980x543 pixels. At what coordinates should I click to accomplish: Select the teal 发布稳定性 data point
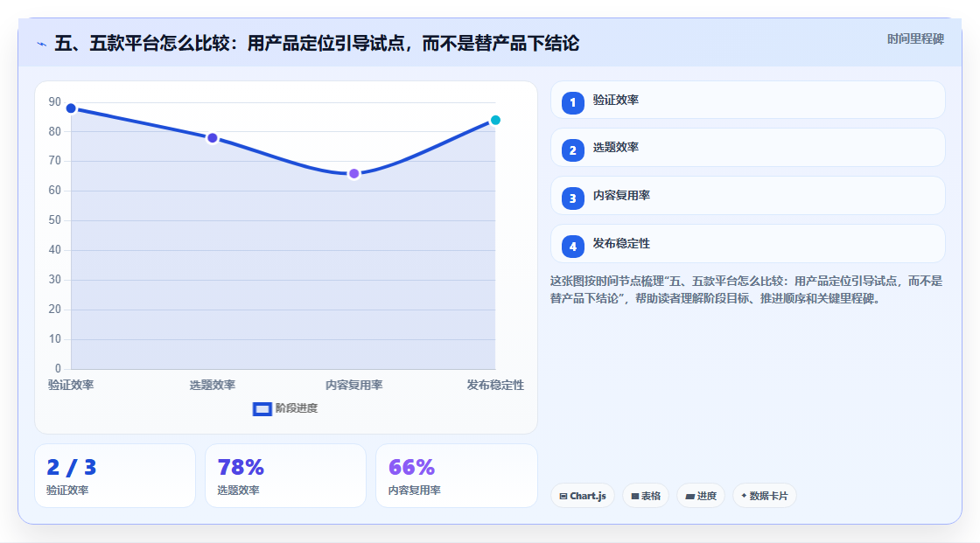[x=495, y=120]
